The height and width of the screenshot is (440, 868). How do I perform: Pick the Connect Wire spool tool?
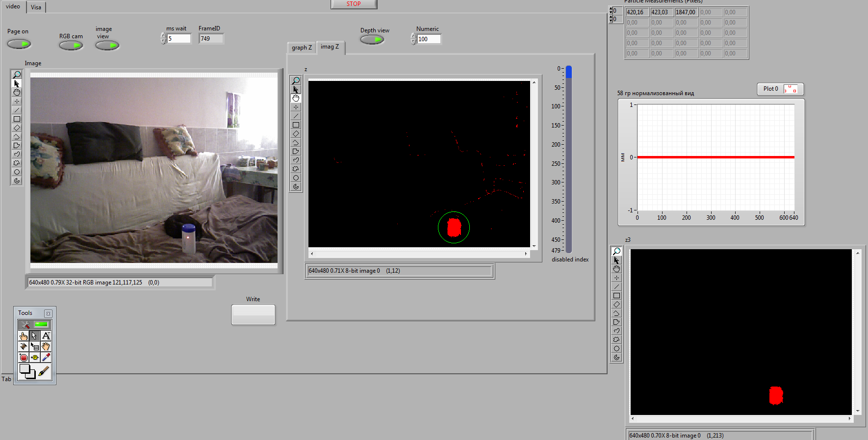24,347
